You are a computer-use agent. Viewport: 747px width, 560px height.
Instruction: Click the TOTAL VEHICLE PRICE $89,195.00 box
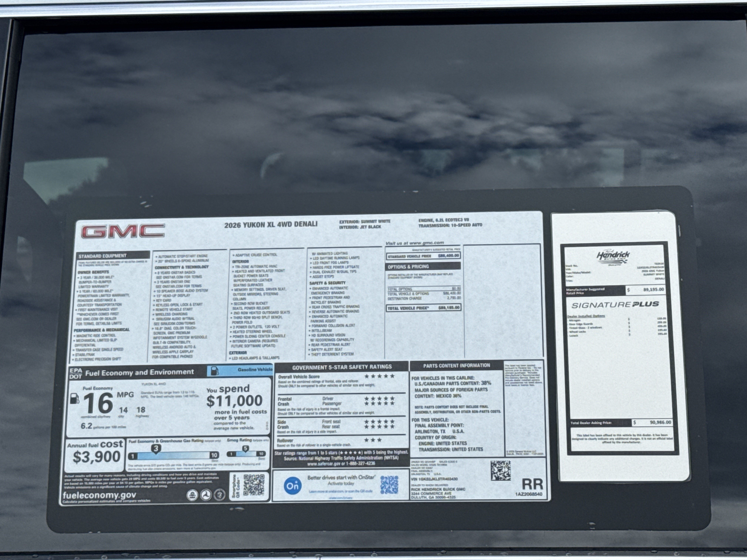423,308
